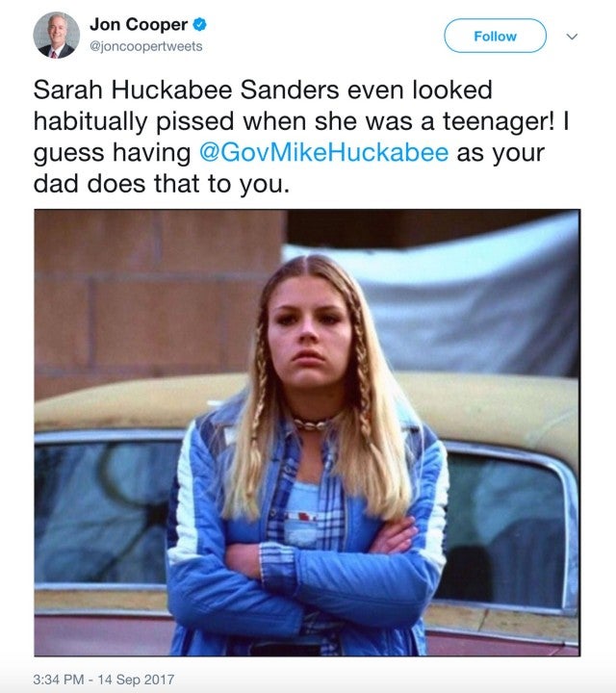Click the word "teenager!" in the tweet

click(526, 121)
